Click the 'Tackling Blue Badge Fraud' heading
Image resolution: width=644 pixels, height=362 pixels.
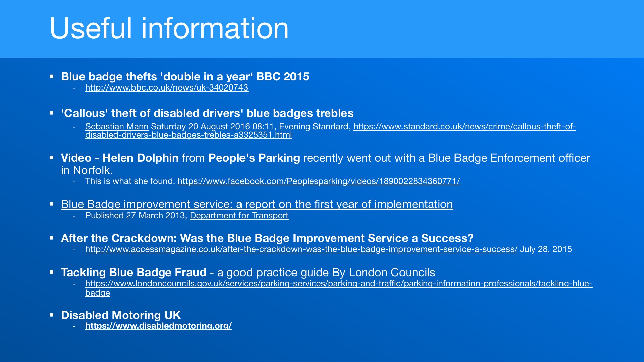pos(133,273)
